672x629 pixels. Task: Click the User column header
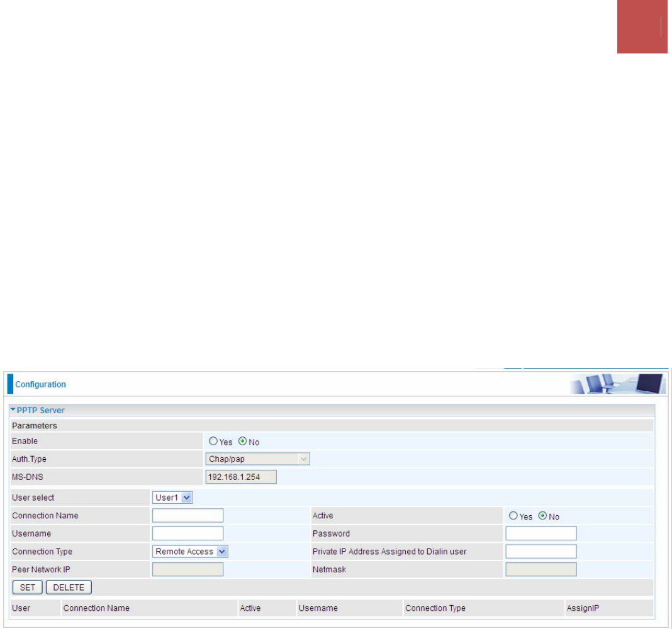pos(21,608)
